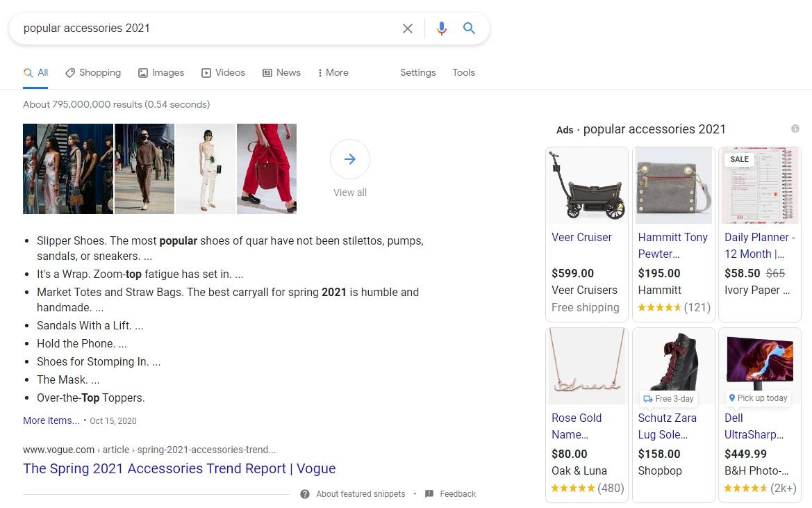
Task: Click the blue magnifier search icon
Action: (x=469, y=28)
